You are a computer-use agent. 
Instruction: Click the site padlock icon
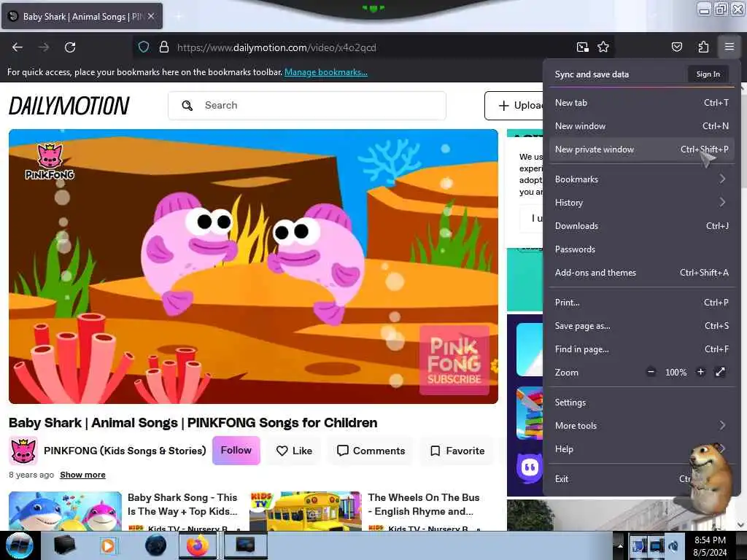pos(164,47)
